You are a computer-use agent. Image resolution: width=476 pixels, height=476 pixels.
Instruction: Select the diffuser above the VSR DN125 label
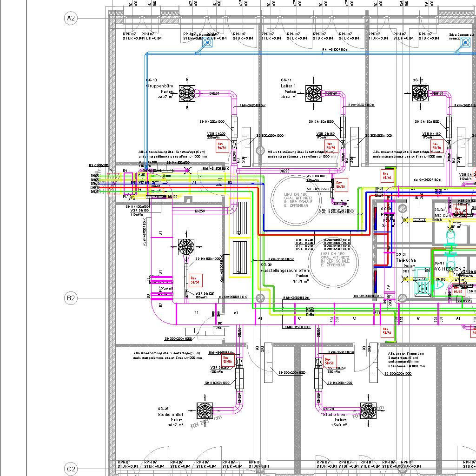[187, 247]
